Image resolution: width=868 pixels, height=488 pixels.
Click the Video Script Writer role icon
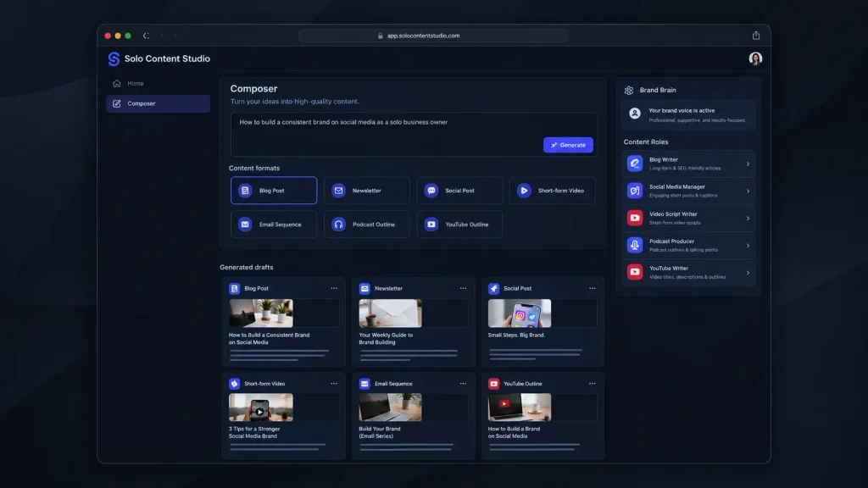click(634, 218)
